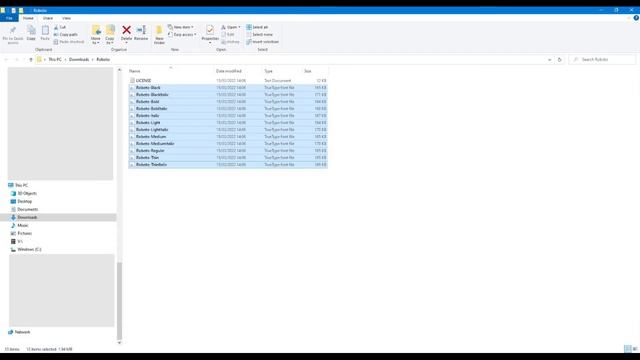The image size is (640, 360).
Task: Select 3D Objects in the navigation pane
Action: coord(27,193)
